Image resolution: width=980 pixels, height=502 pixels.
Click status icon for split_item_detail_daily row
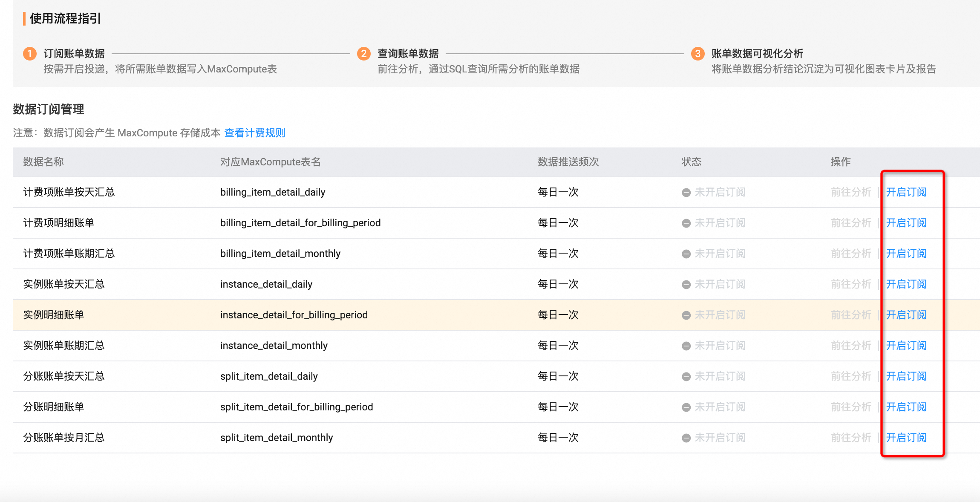(686, 377)
